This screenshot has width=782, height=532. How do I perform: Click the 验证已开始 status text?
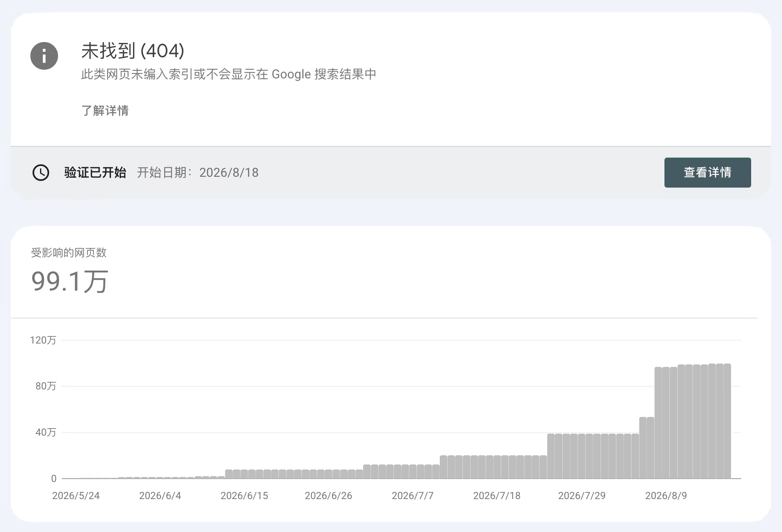pyautogui.click(x=95, y=173)
